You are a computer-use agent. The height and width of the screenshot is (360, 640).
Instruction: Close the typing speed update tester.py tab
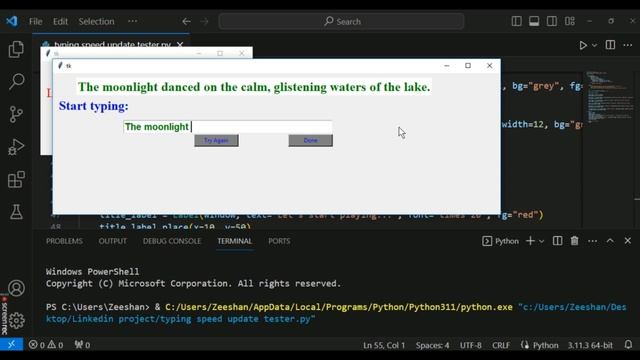click(x=180, y=44)
